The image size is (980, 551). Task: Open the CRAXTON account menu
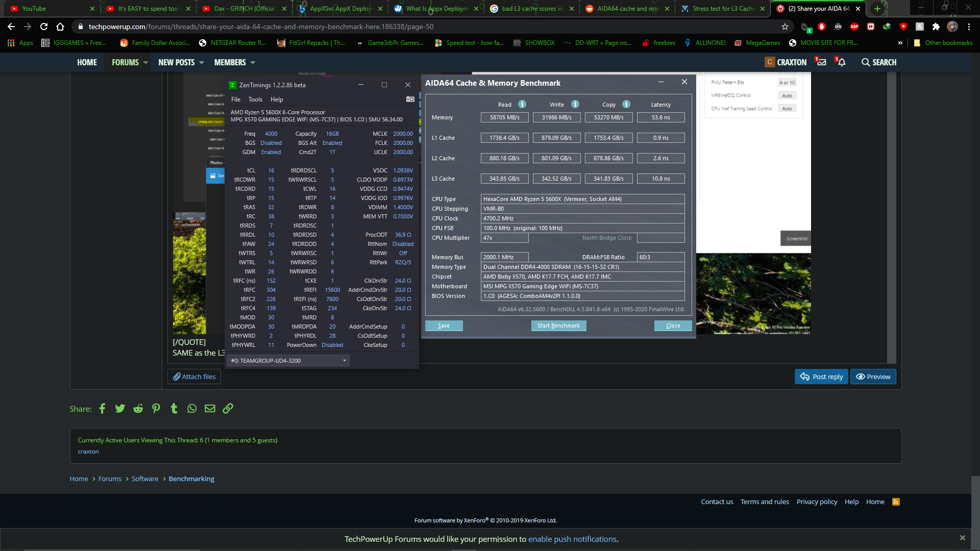786,62
